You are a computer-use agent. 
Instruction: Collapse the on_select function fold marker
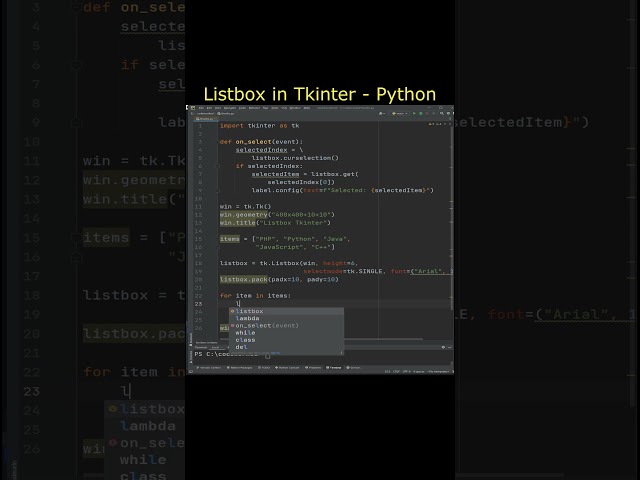pos(218,142)
